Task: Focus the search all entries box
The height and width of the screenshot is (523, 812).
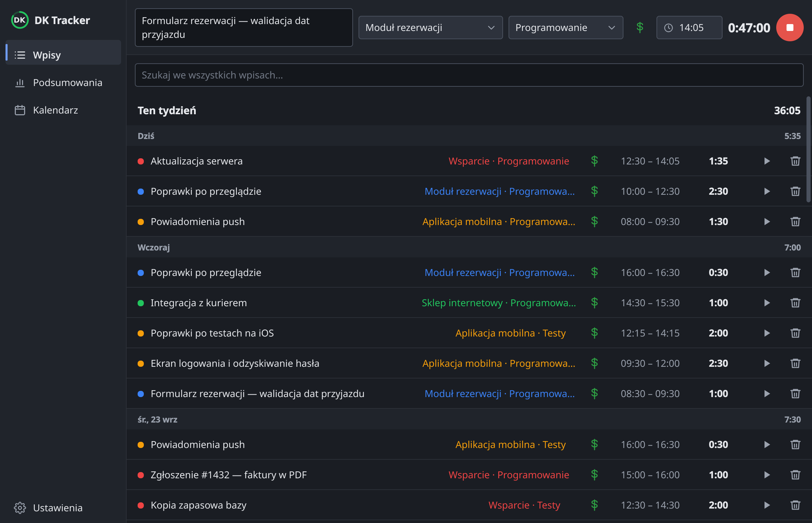Action: click(469, 75)
